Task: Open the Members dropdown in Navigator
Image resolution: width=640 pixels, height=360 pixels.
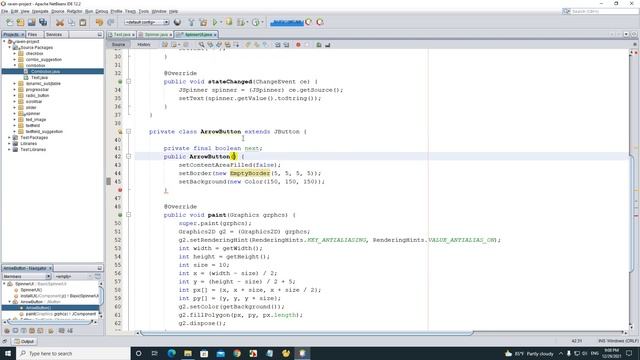Action: [x=27, y=276]
